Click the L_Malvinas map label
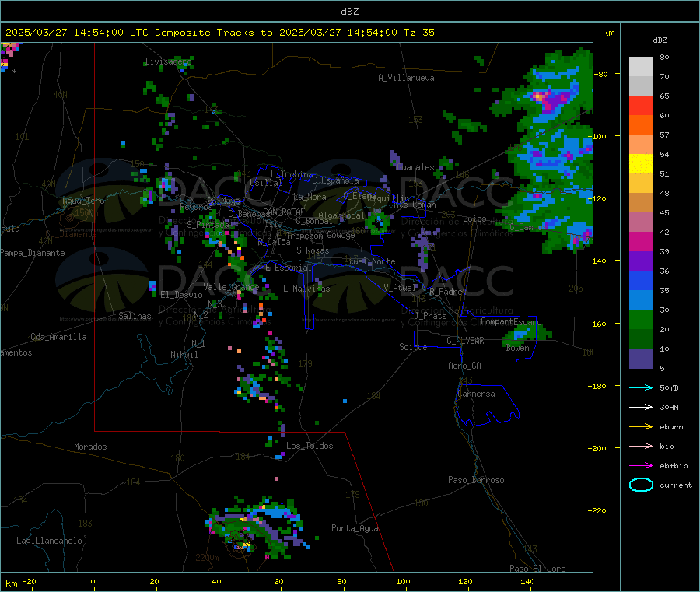 tap(306, 289)
